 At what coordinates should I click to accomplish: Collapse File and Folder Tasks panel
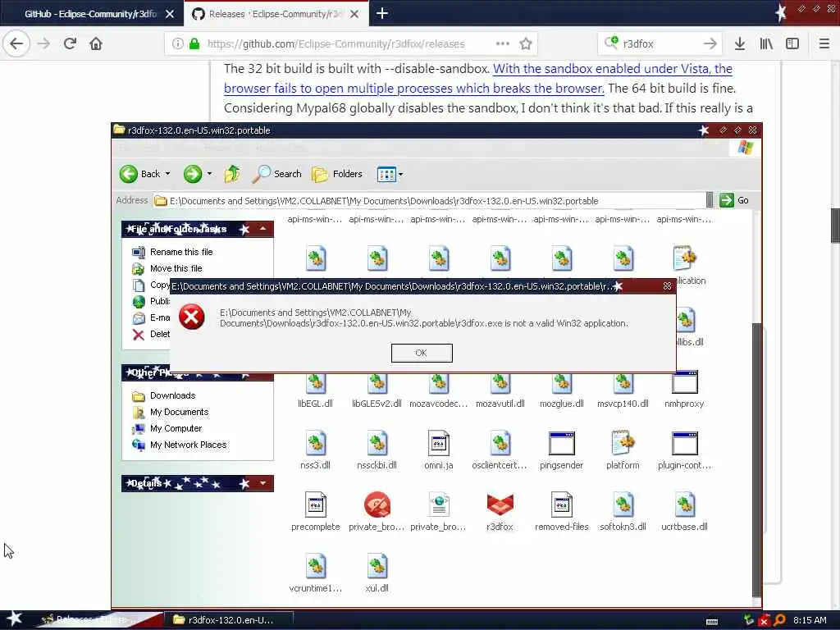[262, 230]
